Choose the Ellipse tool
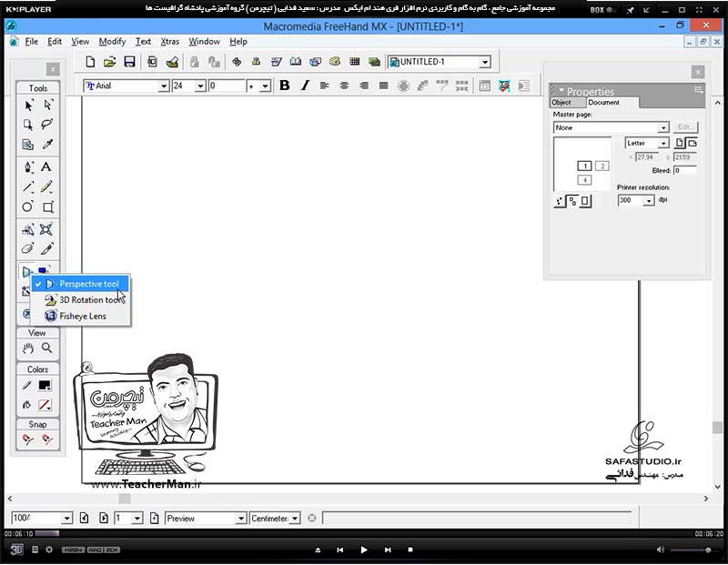Viewport: 728px width, 565px height. [x=28, y=207]
